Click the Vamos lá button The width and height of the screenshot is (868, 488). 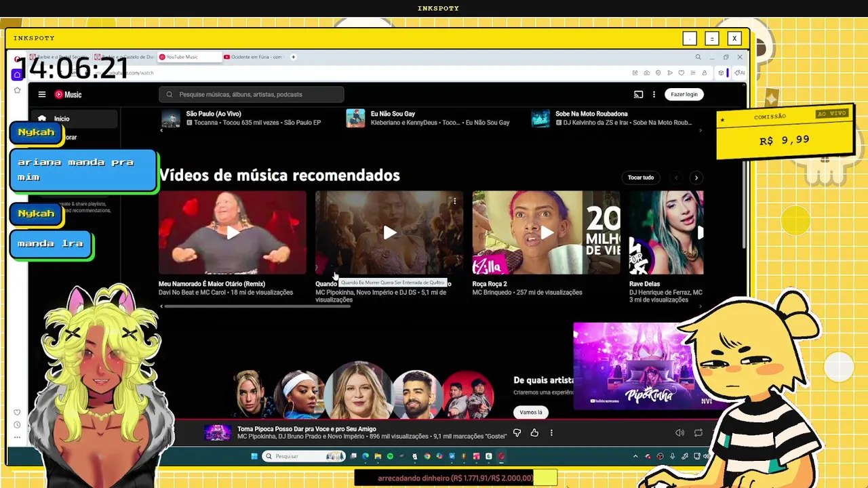coord(530,412)
